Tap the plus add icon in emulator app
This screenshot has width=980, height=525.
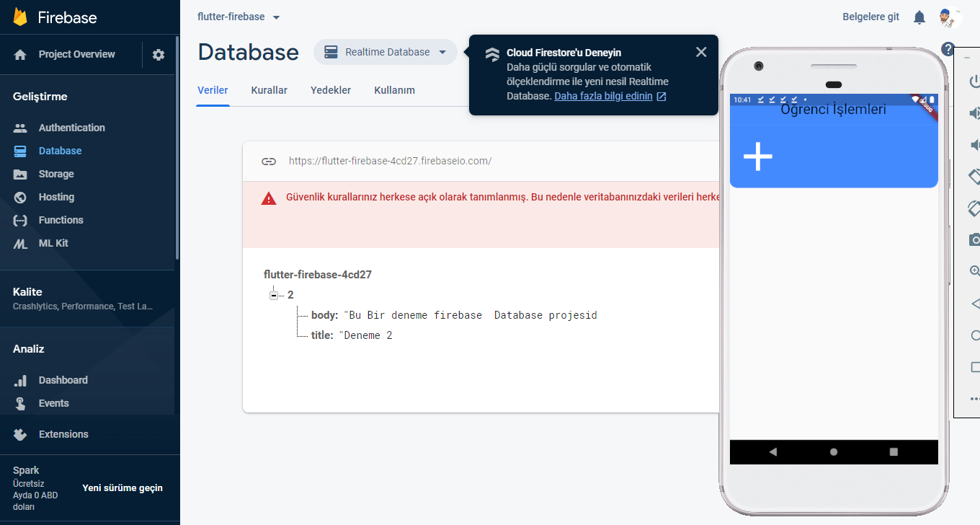click(x=758, y=156)
